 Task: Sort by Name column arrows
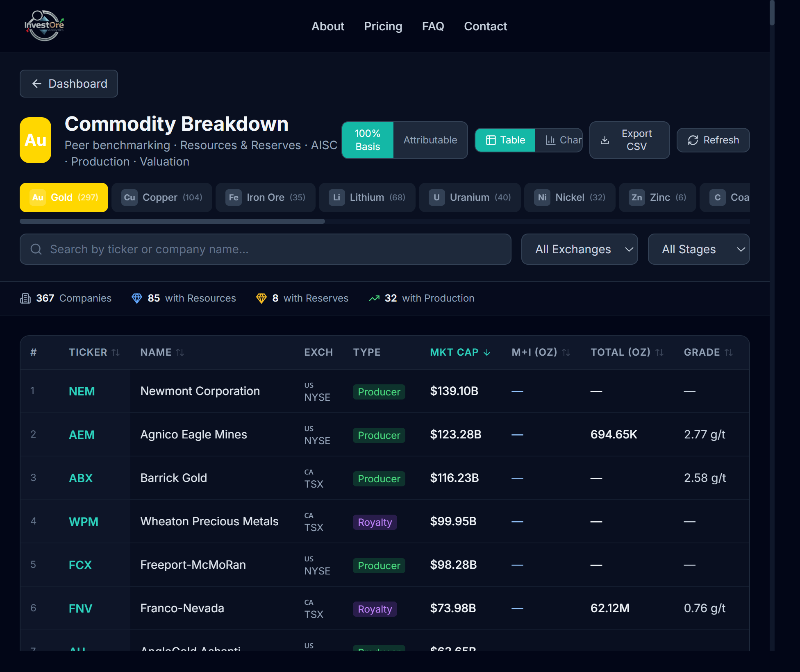pos(180,352)
